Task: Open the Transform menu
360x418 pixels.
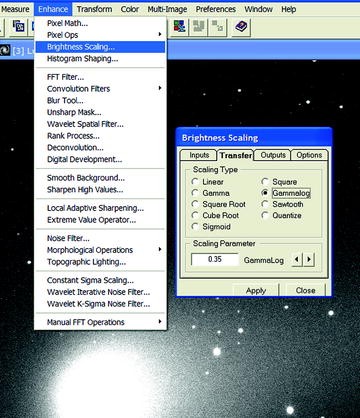Action: [x=94, y=9]
